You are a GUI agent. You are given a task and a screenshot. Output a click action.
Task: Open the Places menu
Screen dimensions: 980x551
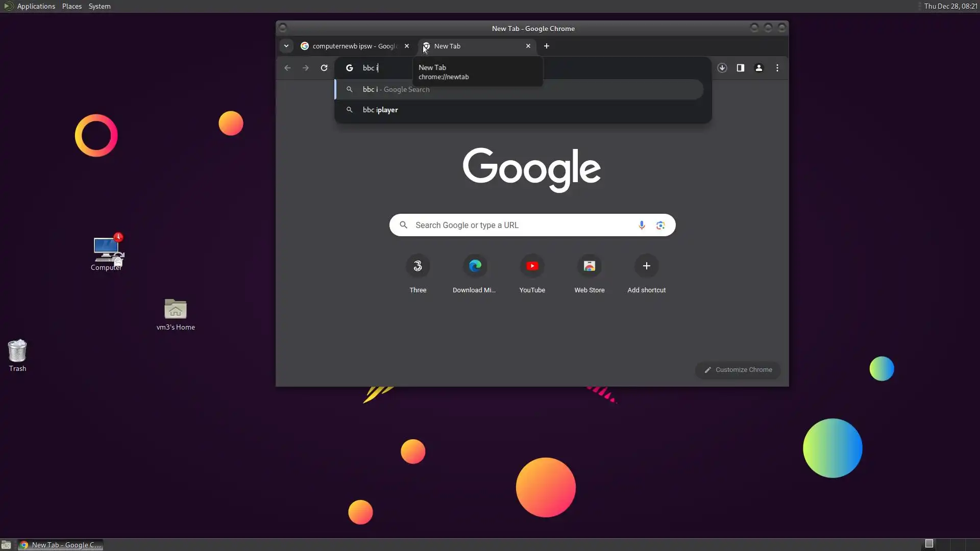tap(71, 6)
